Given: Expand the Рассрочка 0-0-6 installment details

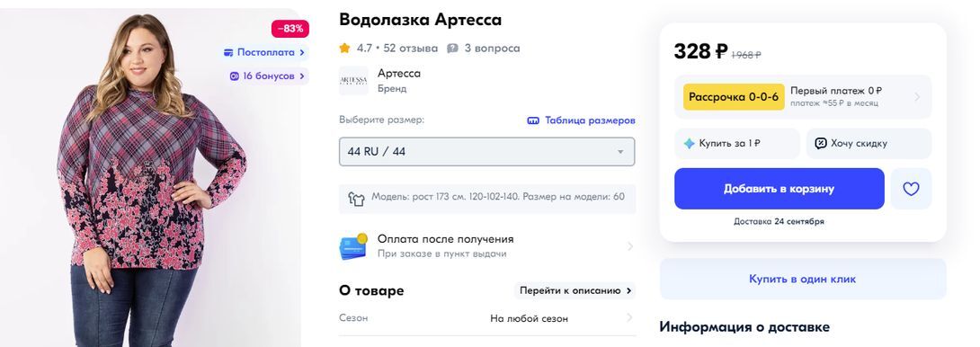Looking at the screenshot, I should pyautogui.click(x=803, y=97).
